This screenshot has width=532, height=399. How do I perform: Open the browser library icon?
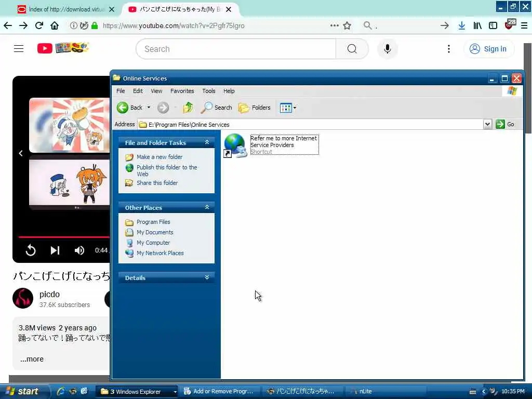coord(477,25)
